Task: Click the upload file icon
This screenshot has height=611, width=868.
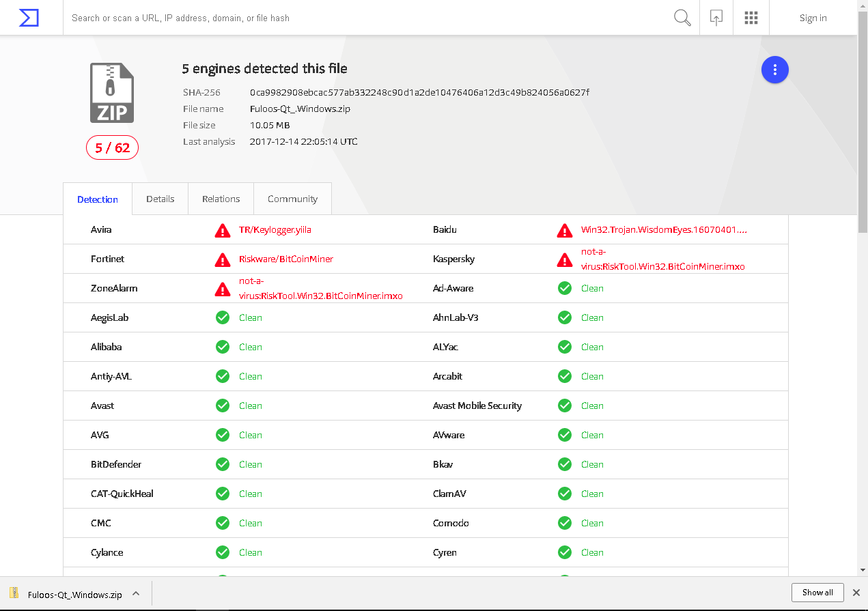Action: tap(716, 18)
